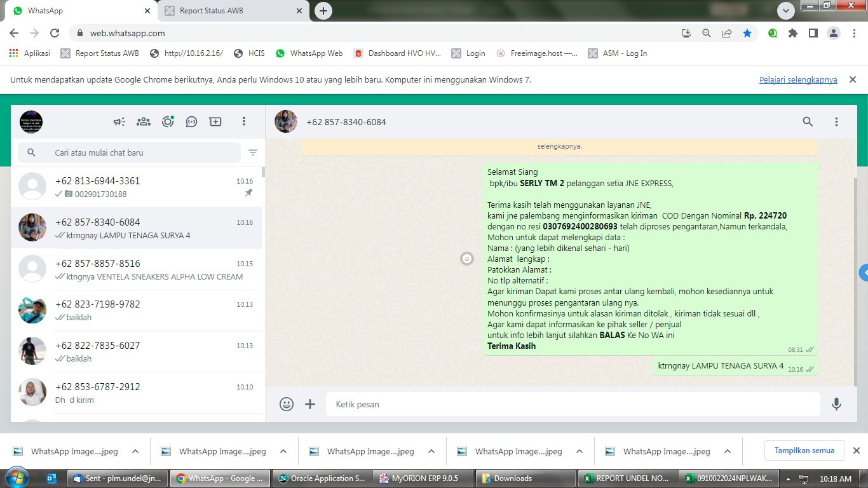Open the Chrome three-dot menu

[x=853, y=33]
